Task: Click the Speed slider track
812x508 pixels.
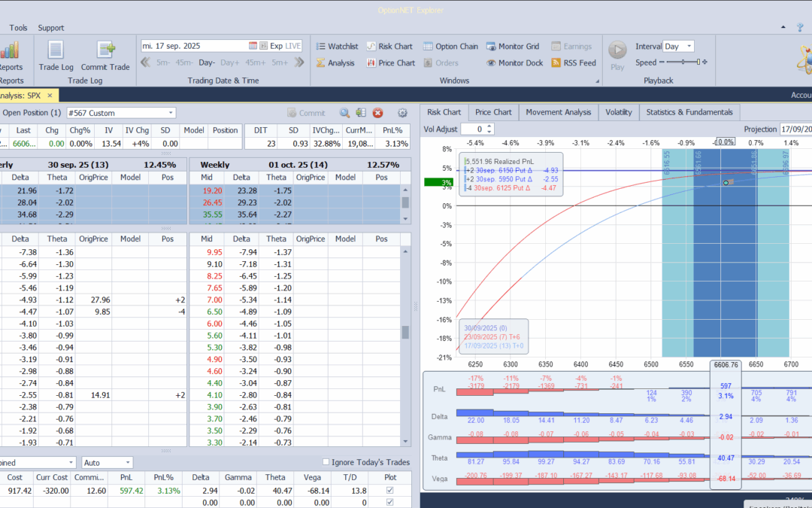Action: (683, 62)
